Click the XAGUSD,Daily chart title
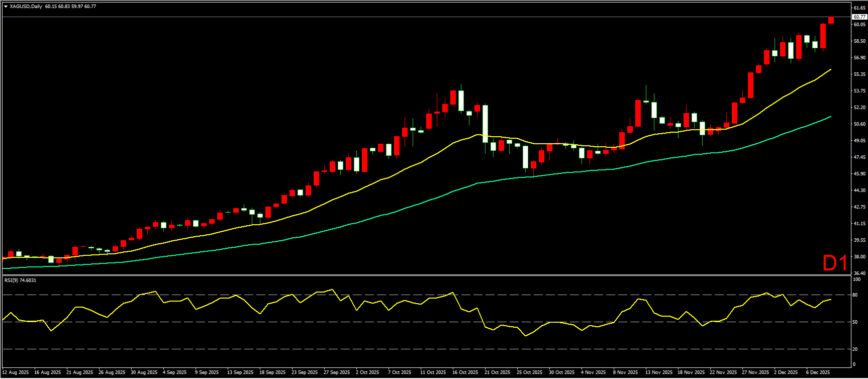The width and height of the screenshot is (868, 379). [26, 7]
